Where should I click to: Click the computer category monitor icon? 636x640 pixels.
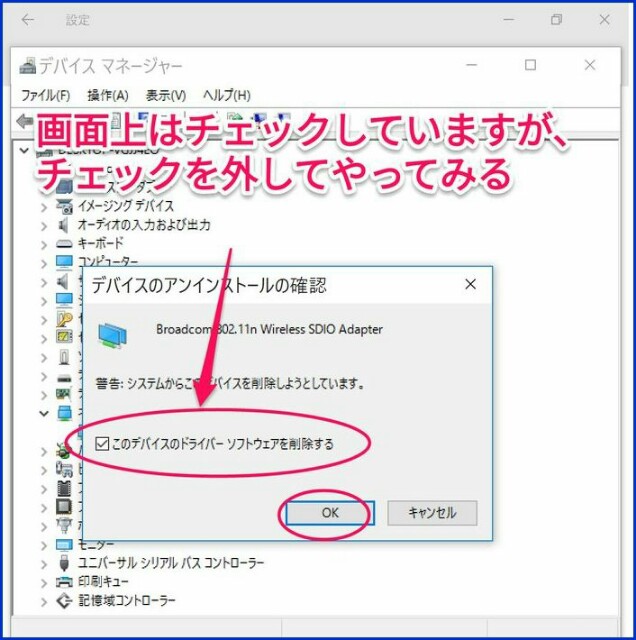64,263
